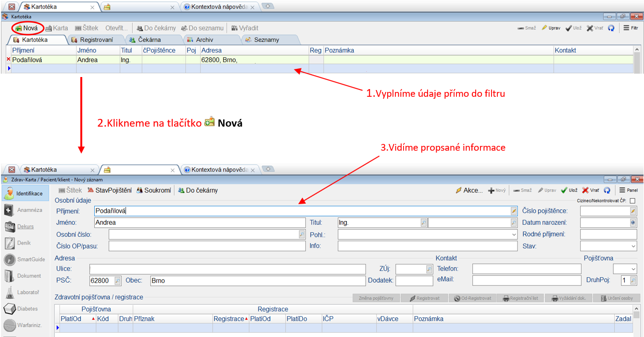Click the Registrovat button

pos(424,298)
